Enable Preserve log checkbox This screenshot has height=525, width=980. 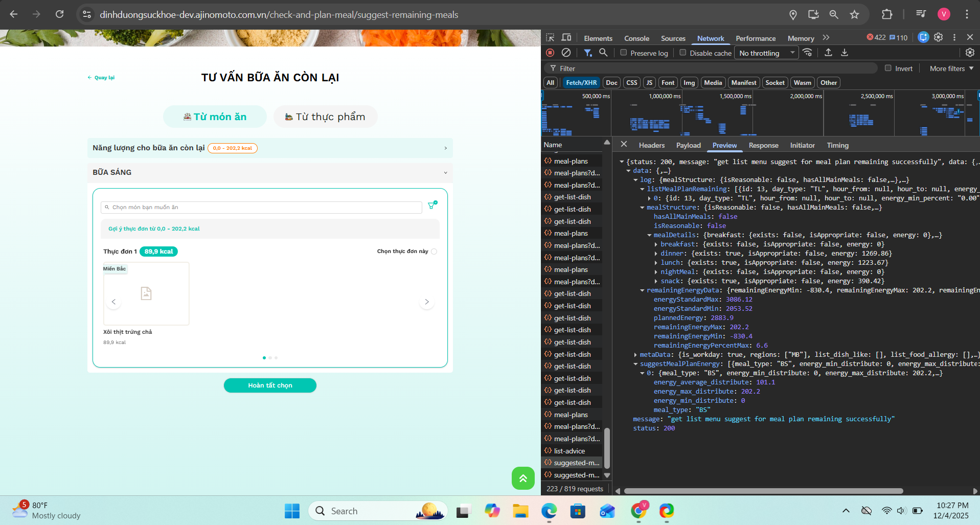[624, 53]
